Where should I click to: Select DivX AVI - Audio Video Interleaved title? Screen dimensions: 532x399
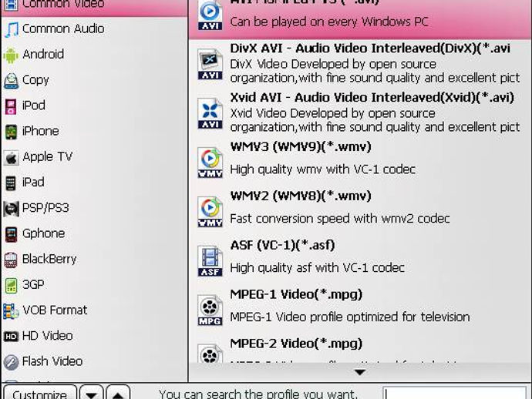tap(370, 49)
